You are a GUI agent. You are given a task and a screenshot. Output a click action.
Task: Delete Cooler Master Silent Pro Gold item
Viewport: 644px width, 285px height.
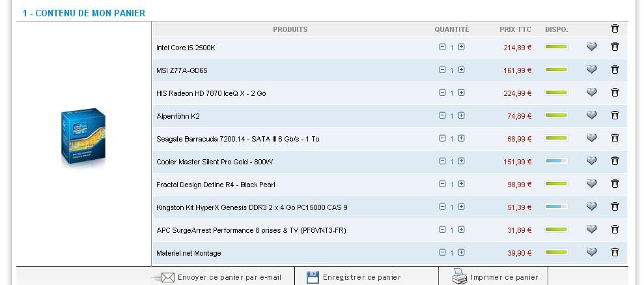coord(615,161)
